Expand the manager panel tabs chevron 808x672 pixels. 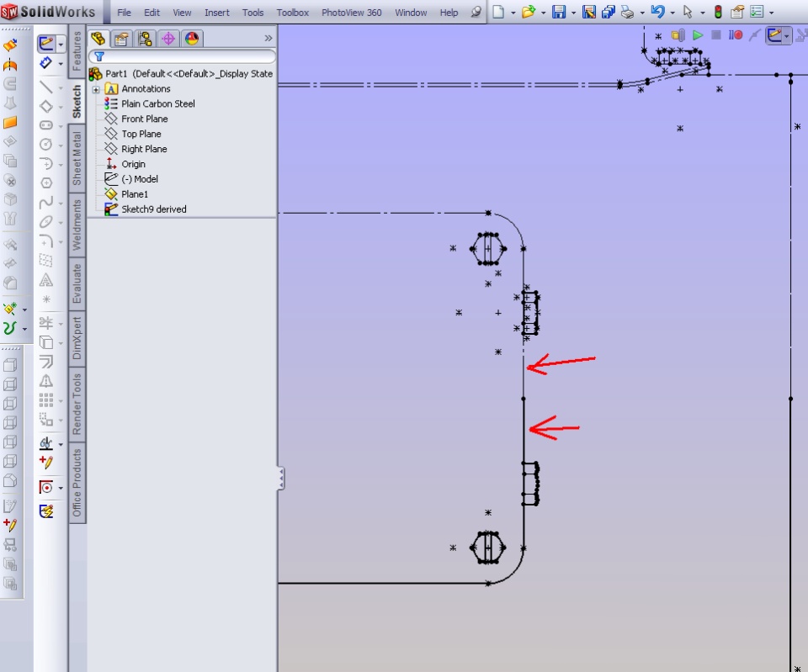[268, 38]
